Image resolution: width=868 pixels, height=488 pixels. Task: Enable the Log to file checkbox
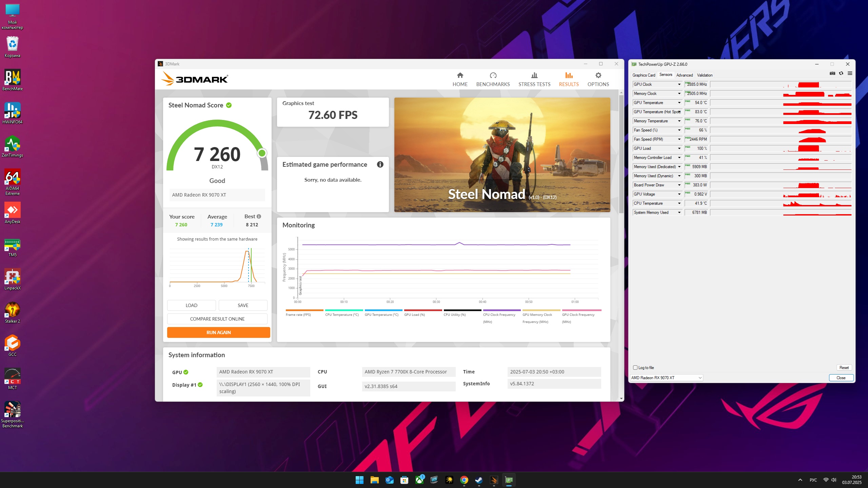point(635,368)
